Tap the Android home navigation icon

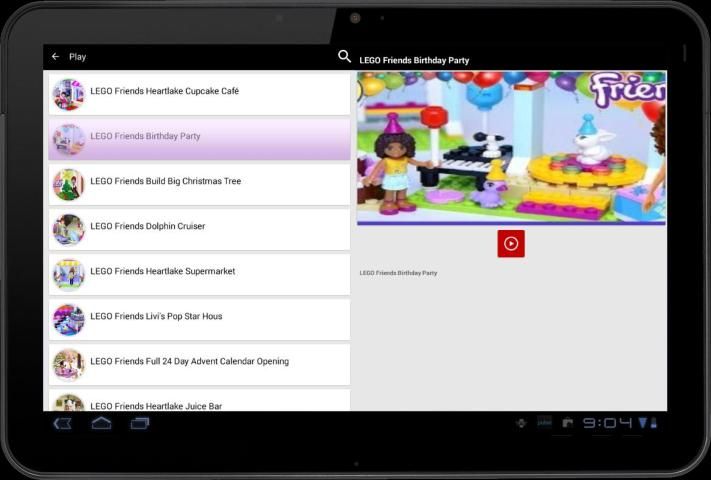101,423
